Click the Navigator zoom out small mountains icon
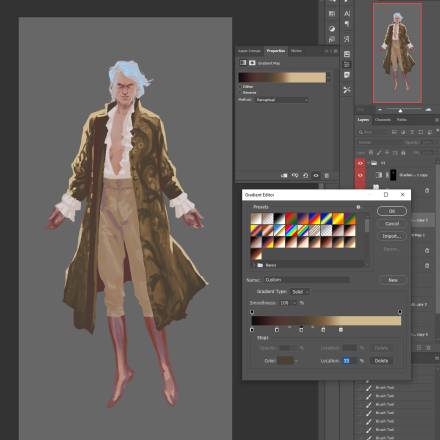This screenshot has height=440, width=440. click(380, 109)
